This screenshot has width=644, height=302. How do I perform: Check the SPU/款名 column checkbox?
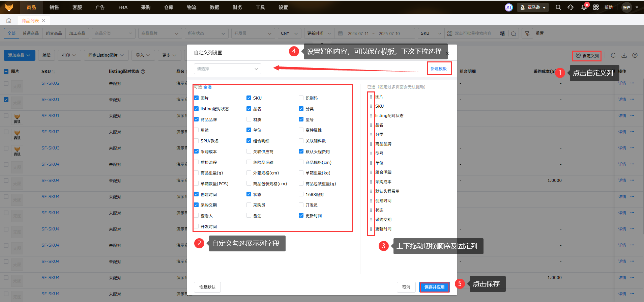196,141
